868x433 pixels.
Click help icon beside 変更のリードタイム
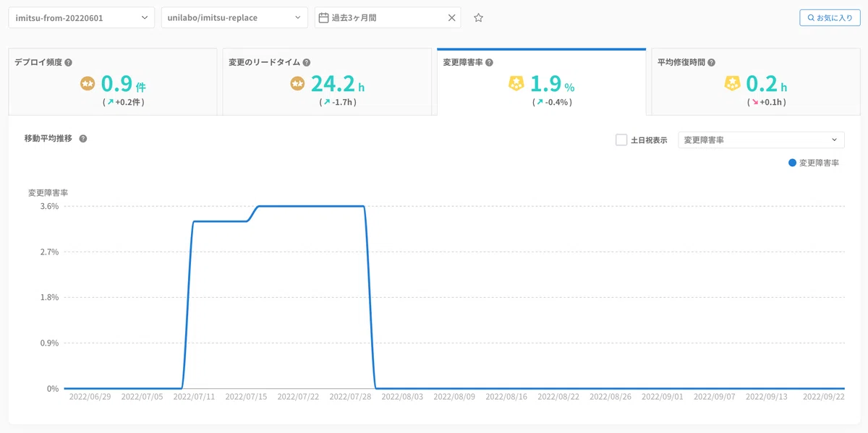307,63
